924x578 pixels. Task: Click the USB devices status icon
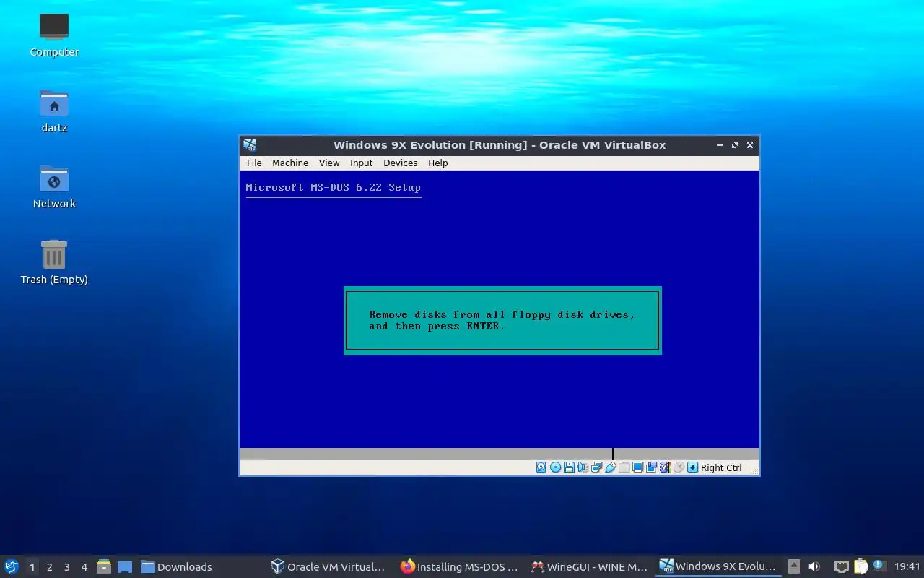pos(610,467)
